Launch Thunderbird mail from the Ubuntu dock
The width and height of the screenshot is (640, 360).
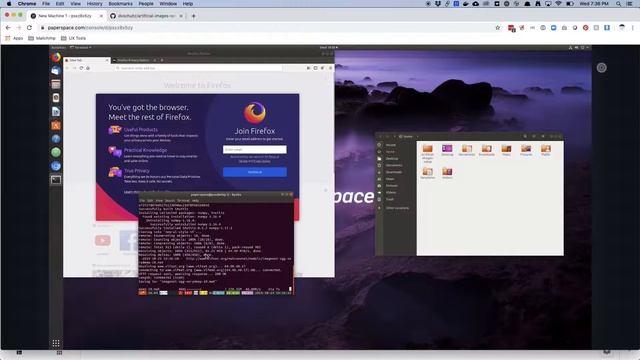pyautogui.click(x=56, y=71)
